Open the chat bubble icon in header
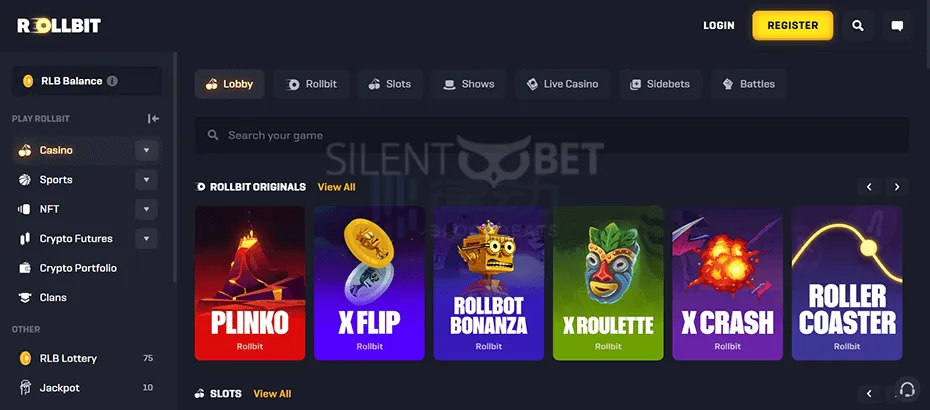Screen dimensions: 930x410 pos(897,26)
